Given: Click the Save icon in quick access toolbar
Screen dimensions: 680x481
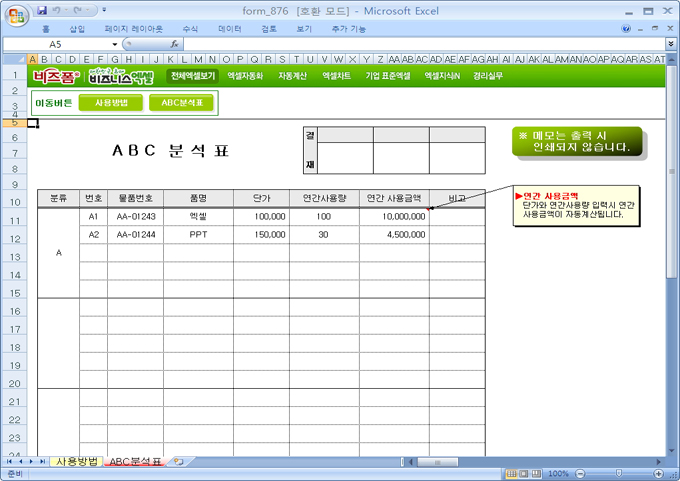Looking at the screenshot, I should pyautogui.click(x=41, y=10).
